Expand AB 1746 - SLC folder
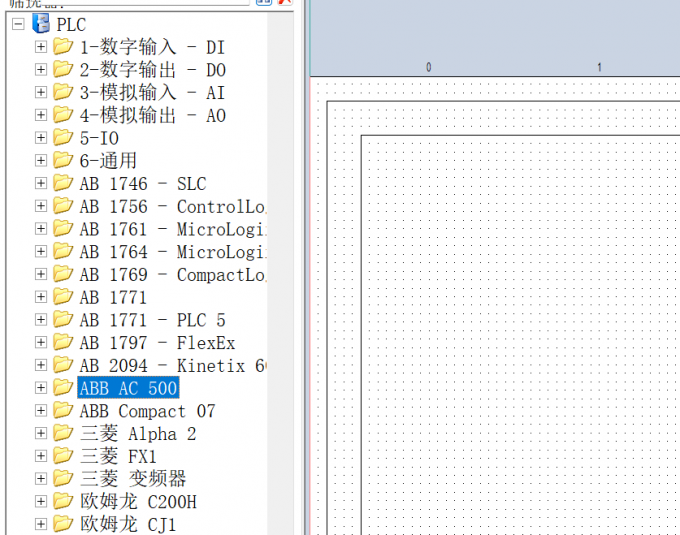 coord(41,183)
